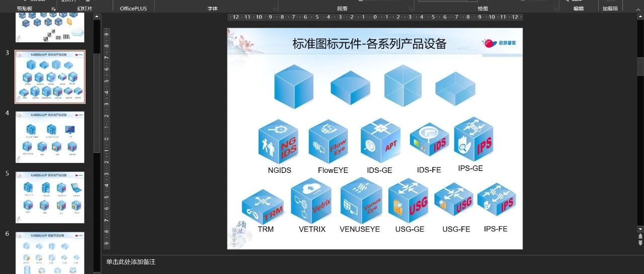Screen dimensions: 644x274
Task: Click the 'VENUSEYE' label on the slide
Action: (360, 229)
